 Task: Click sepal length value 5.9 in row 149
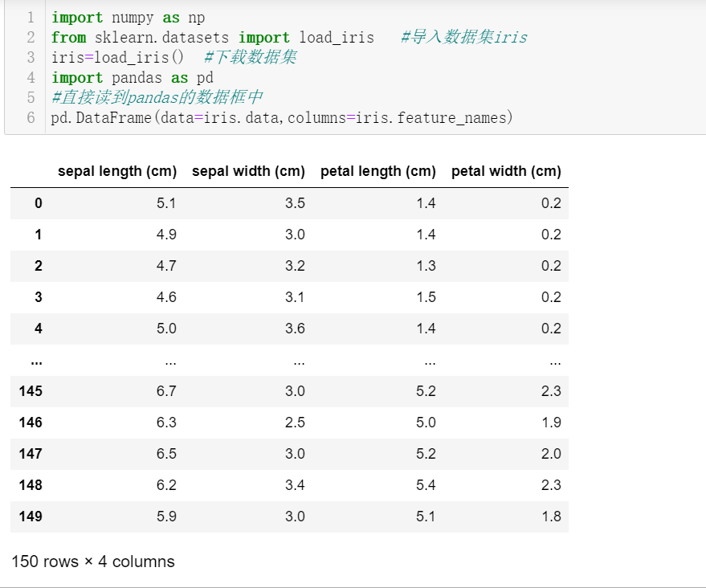(166, 516)
